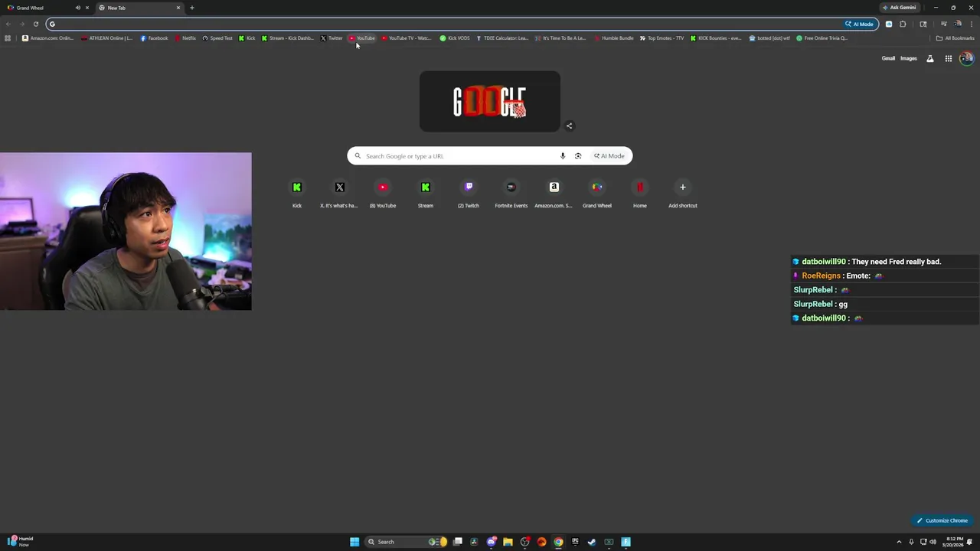
Task: Open the Images link
Action: 909,58
